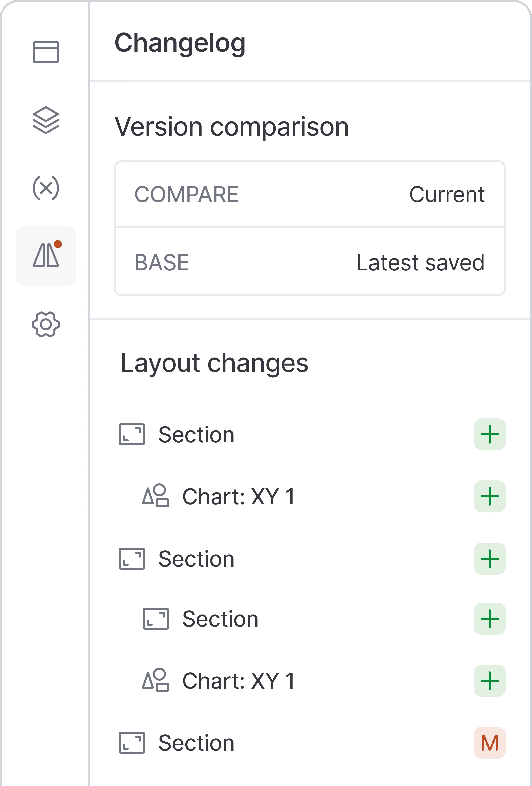Select the first Chart: XY 1 entry
This screenshot has height=786, width=532.
click(238, 496)
